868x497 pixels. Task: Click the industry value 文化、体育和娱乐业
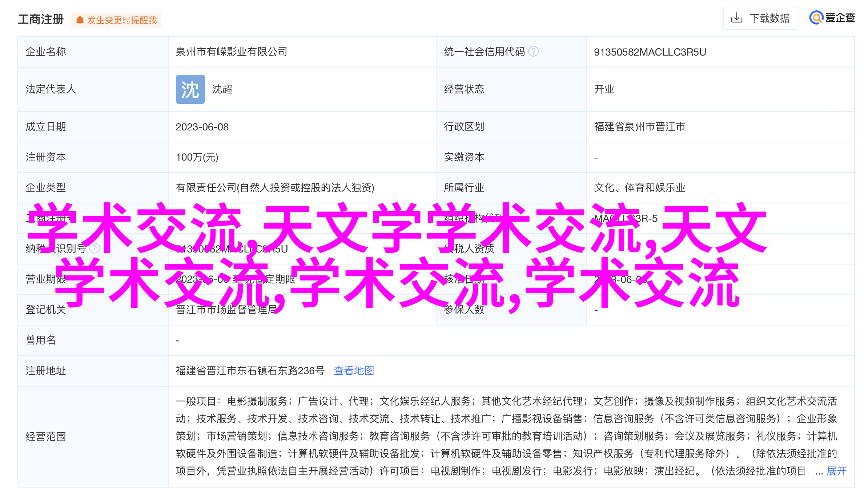639,188
